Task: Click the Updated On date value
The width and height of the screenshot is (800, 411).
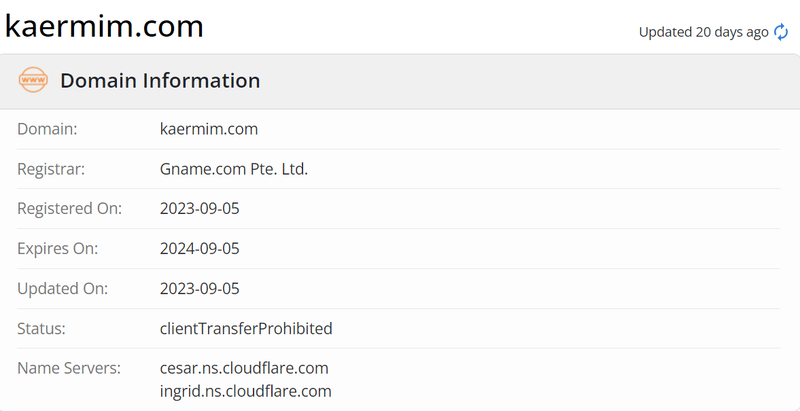Action: pyautogui.click(x=199, y=289)
